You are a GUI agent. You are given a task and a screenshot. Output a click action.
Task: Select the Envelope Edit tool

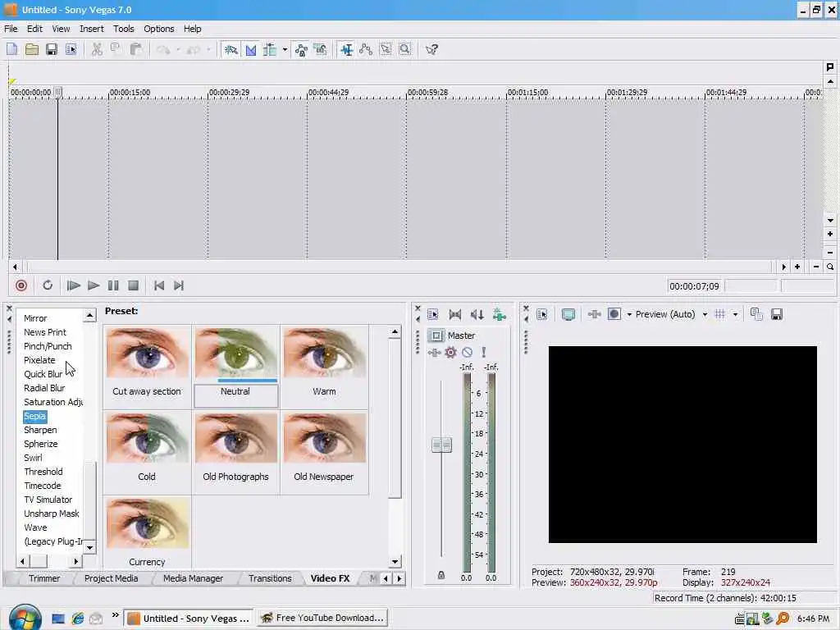point(366,50)
